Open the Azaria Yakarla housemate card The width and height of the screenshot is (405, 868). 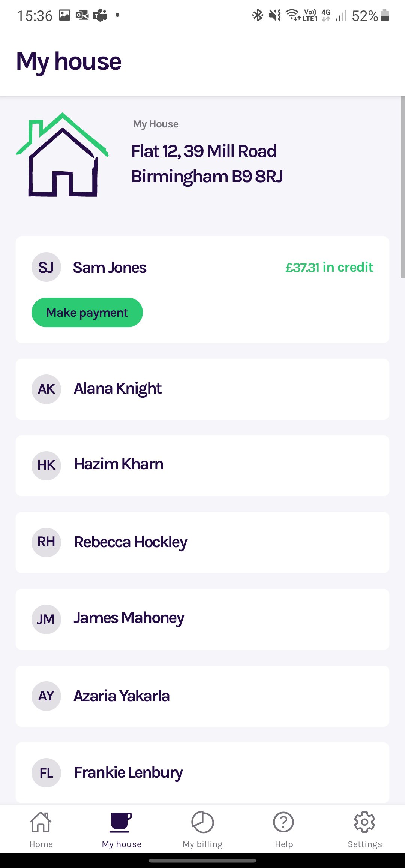(202, 696)
